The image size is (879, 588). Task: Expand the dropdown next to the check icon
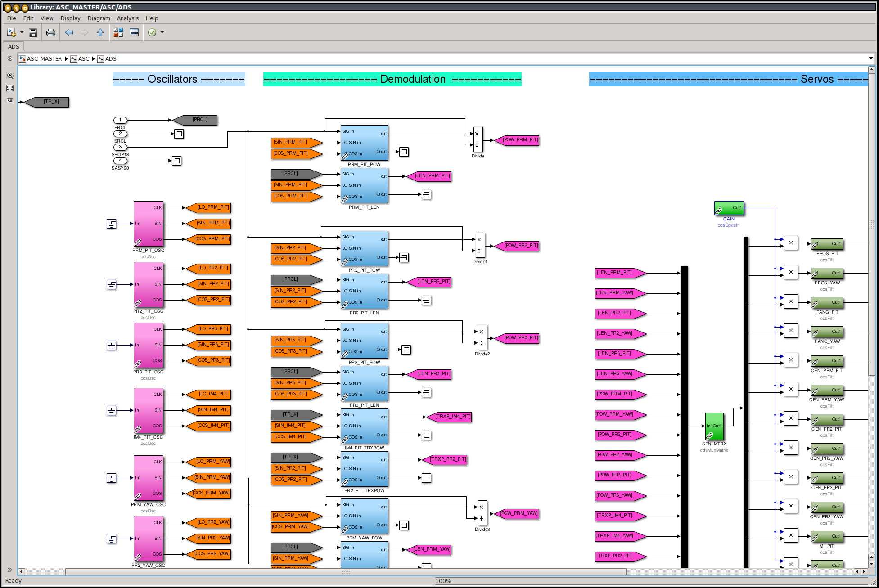pyautogui.click(x=162, y=32)
